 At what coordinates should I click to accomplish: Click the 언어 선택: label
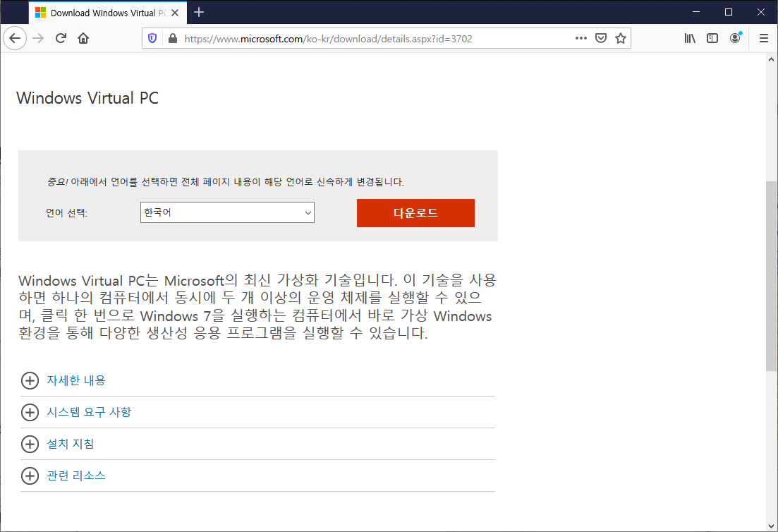pyautogui.click(x=66, y=213)
